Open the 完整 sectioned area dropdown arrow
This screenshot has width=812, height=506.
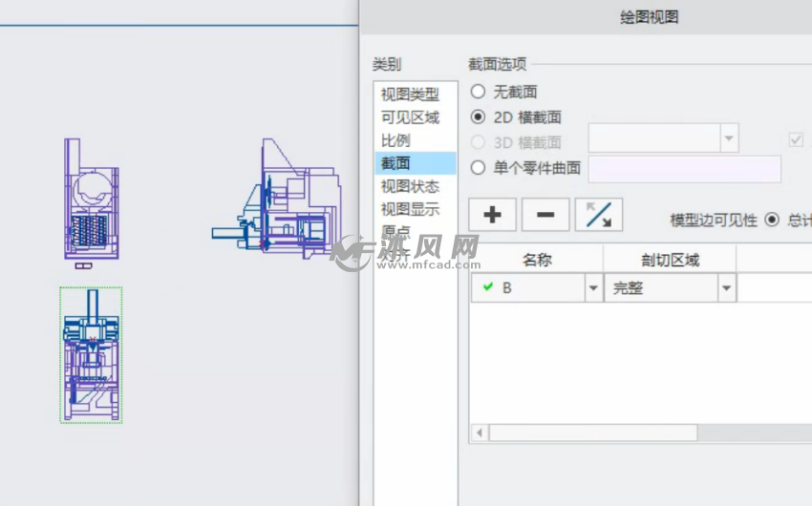pyautogui.click(x=726, y=288)
